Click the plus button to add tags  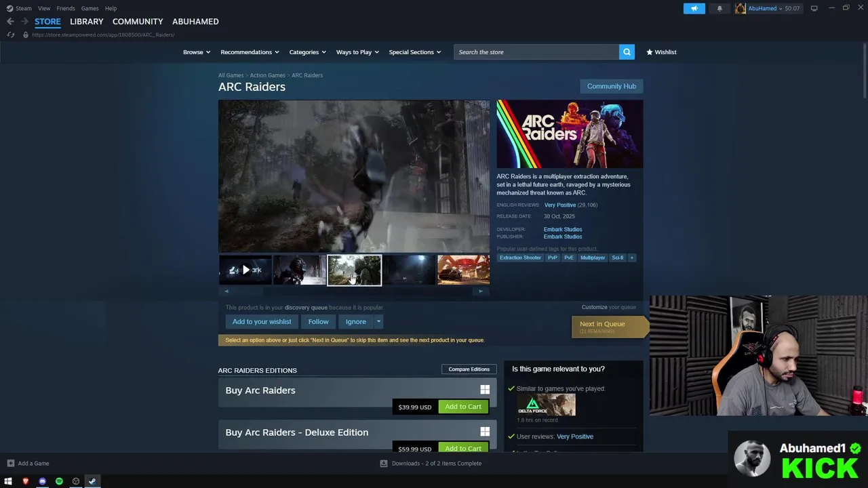click(631, 258)
